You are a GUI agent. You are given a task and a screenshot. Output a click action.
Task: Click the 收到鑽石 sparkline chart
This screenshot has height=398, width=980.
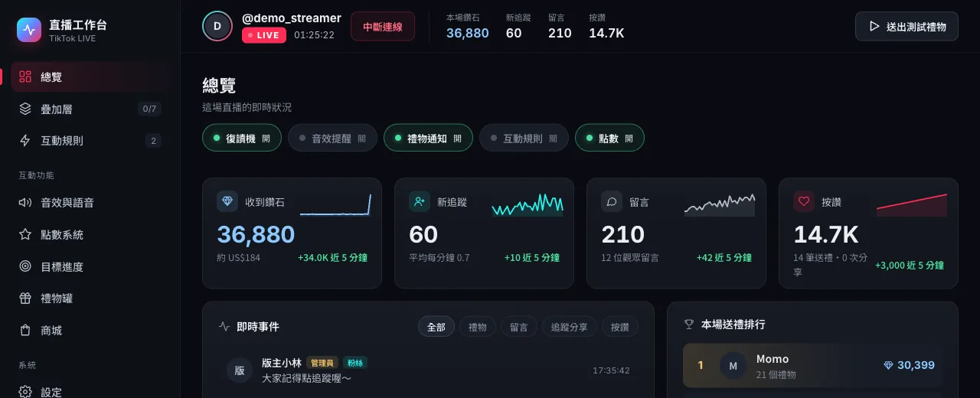pyautogui.click(x=335, y=205)
